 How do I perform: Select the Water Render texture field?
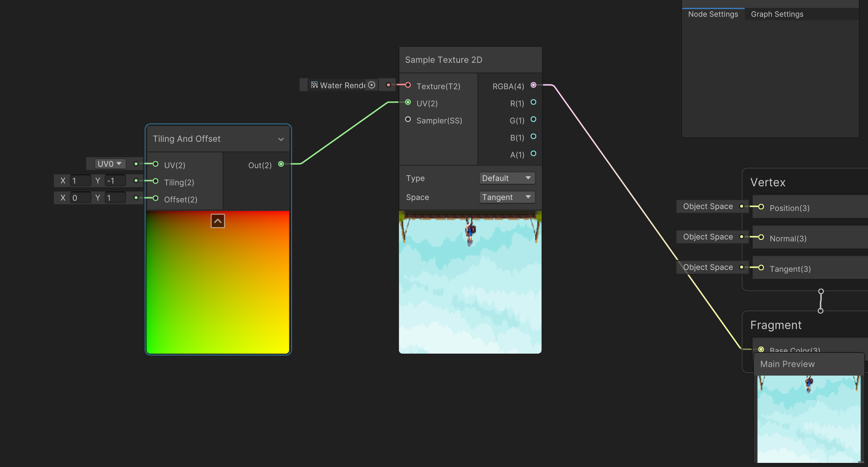pos(343,85)
